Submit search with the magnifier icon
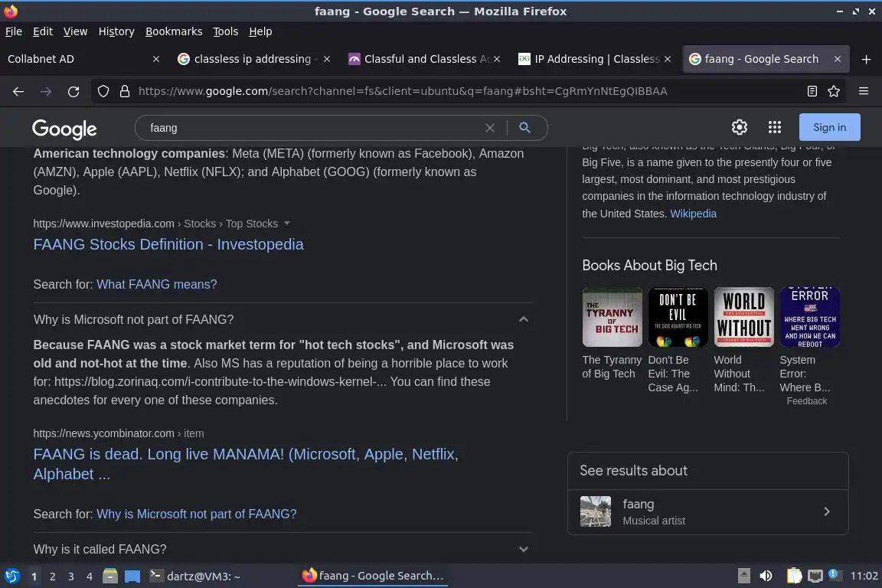The width and height of the screenshot is (882, 588). 524,128
